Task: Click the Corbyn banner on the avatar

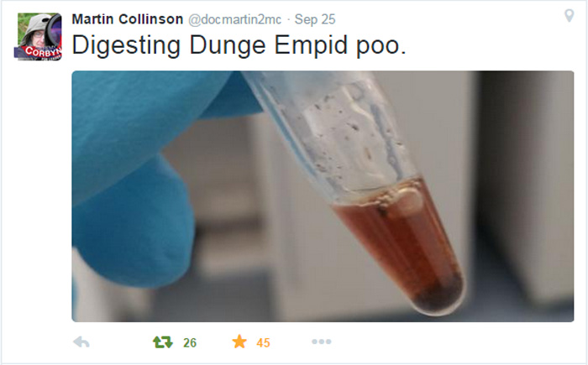Action: pos(39,53)
